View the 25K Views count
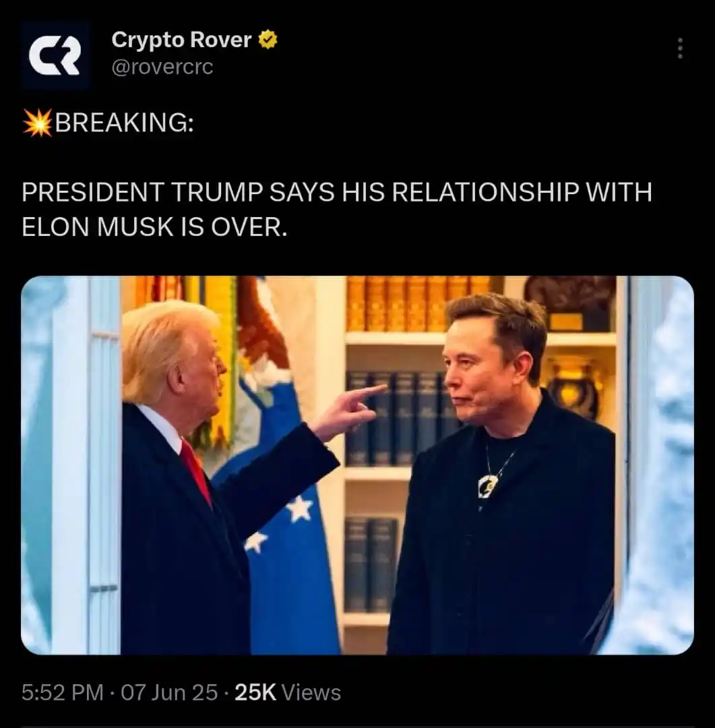 [x=288, y=693]
